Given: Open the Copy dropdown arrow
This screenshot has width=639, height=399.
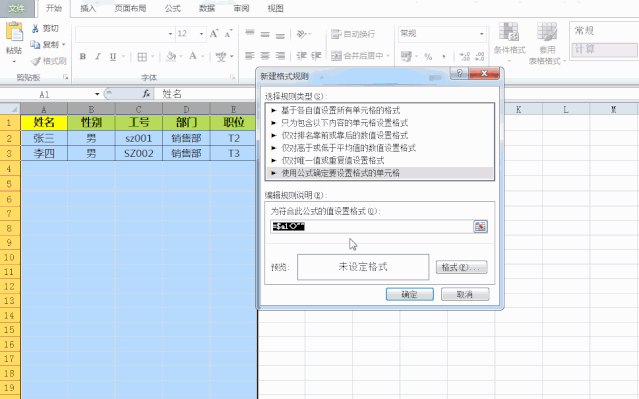Looking at the screenshot, I should (64, 44).
